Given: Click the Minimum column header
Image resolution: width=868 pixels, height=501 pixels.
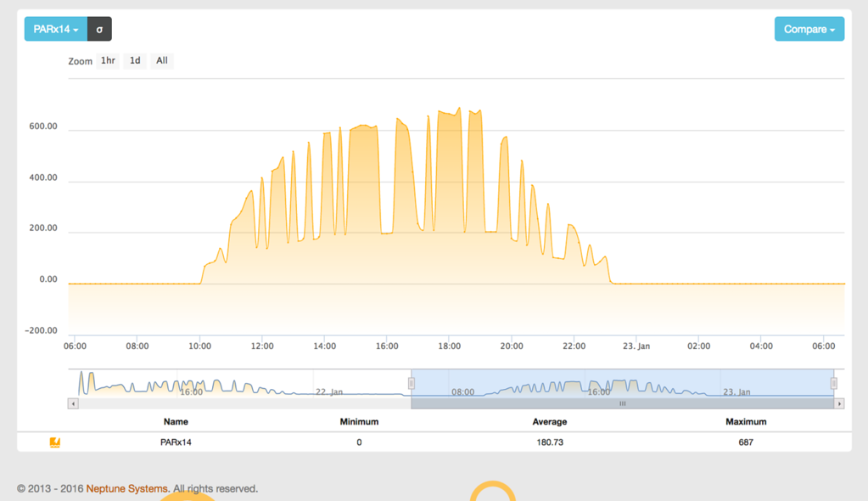Looking at the screenshot, I should pyautogui.click(x=359, y=422).
